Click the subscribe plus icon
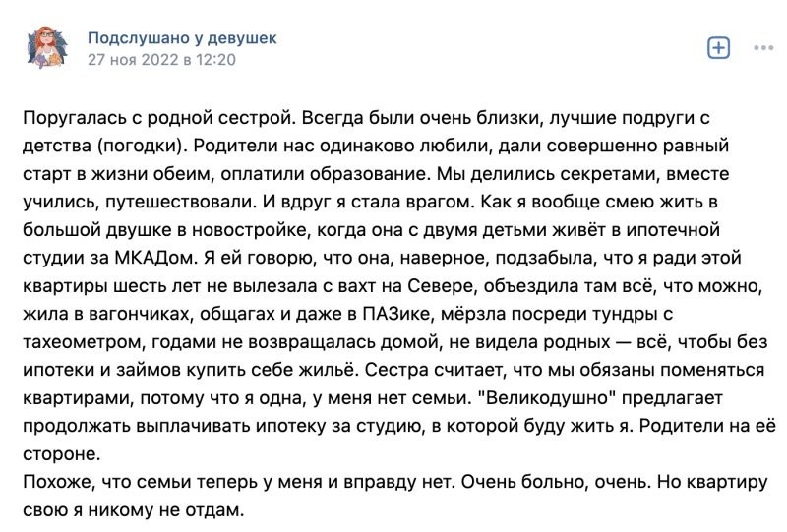The image size is (787, 532). [718, 47]
